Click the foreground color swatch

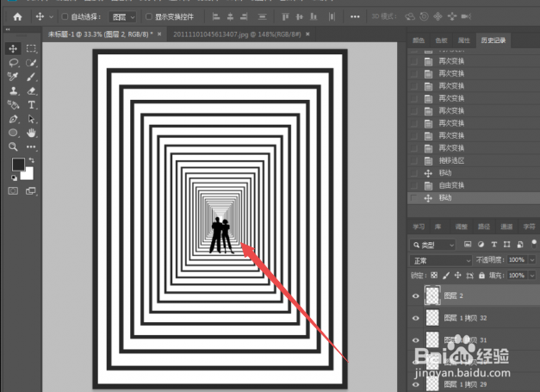18,164
